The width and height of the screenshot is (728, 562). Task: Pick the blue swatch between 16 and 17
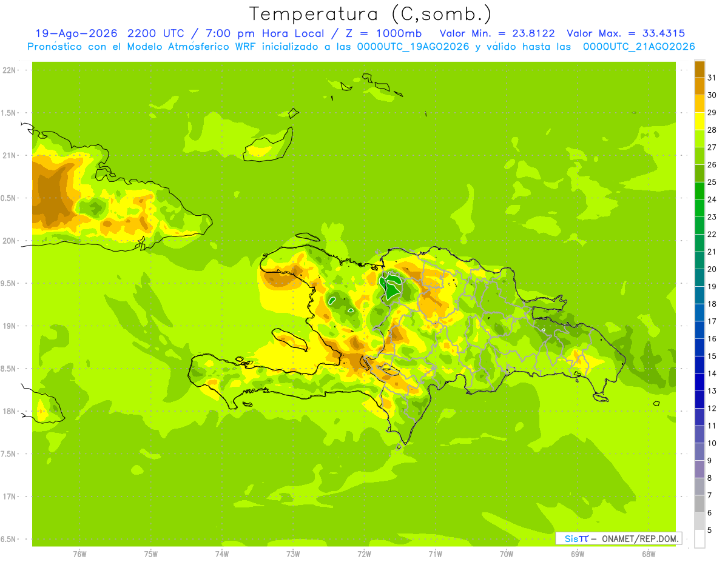tap(699, 330)
